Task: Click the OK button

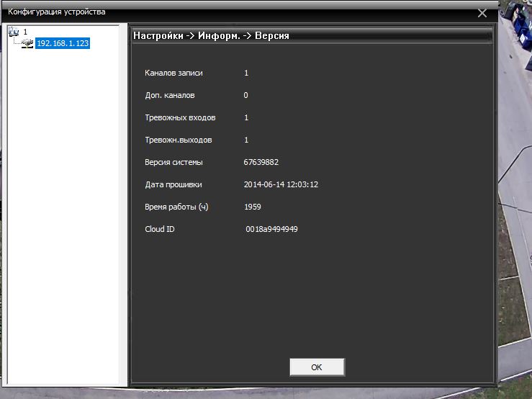Action: [317, 367]
